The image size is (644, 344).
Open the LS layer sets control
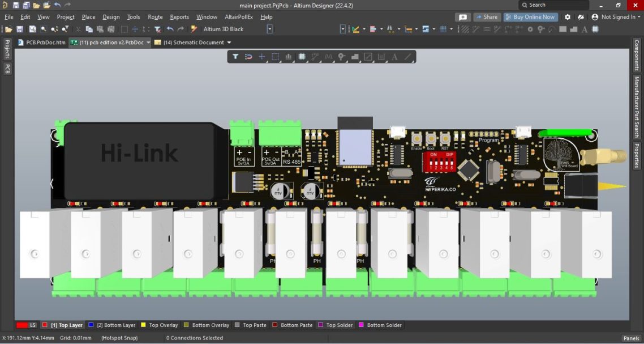[32, 325]
